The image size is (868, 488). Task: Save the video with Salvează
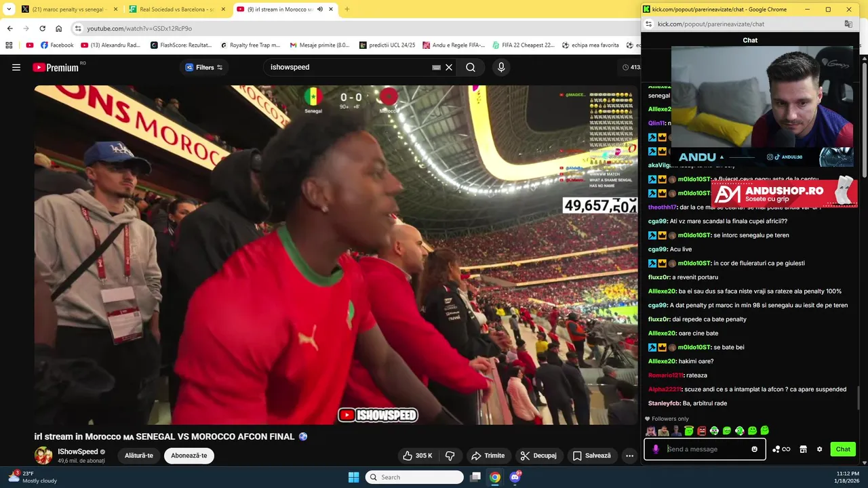592,455
